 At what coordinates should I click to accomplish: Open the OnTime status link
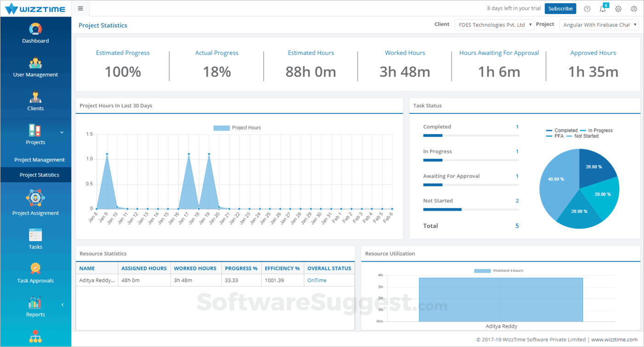point(317,280)
